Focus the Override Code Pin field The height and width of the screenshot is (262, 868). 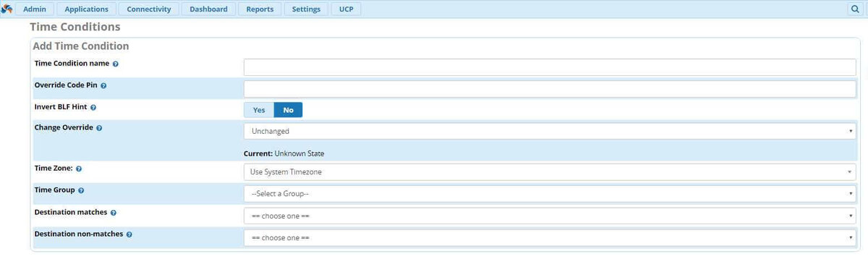(x=550, y=89)
